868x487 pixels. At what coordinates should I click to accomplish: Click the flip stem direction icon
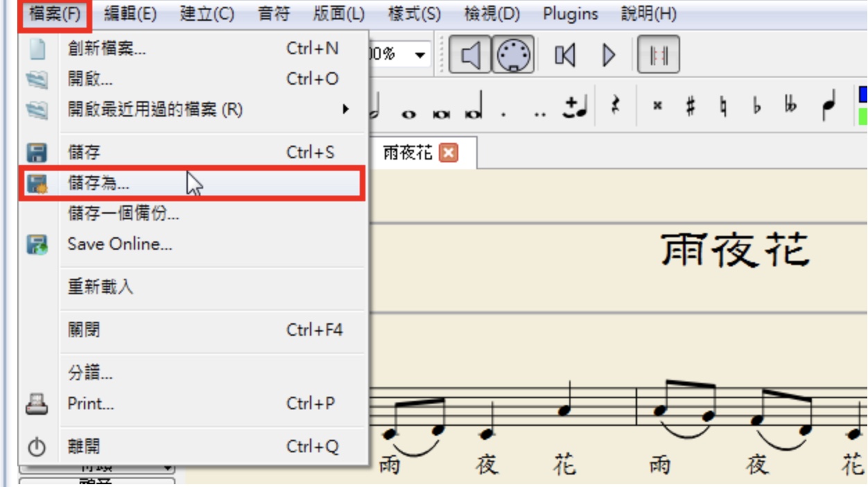(828, 106)
